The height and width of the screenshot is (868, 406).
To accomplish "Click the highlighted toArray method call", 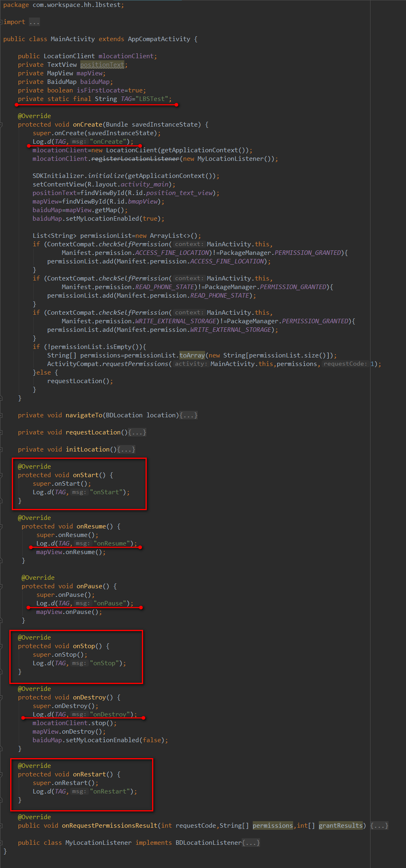I will pos(192,355).
